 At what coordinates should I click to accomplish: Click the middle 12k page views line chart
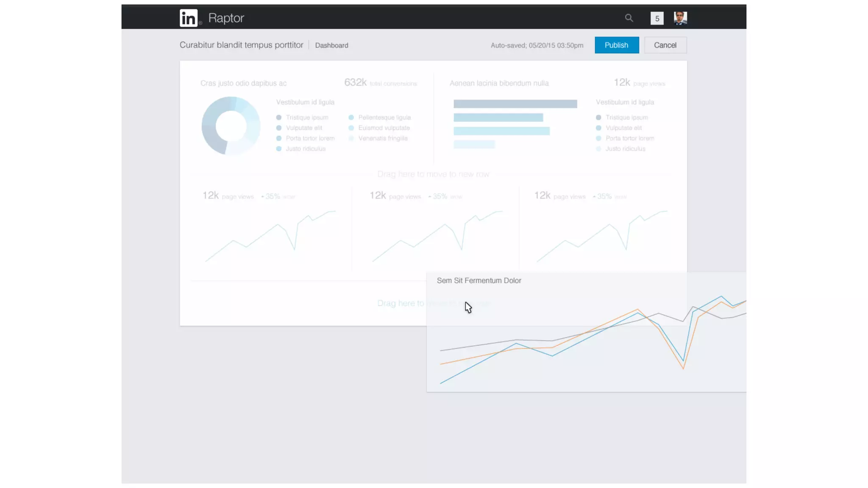coord(437,235)
